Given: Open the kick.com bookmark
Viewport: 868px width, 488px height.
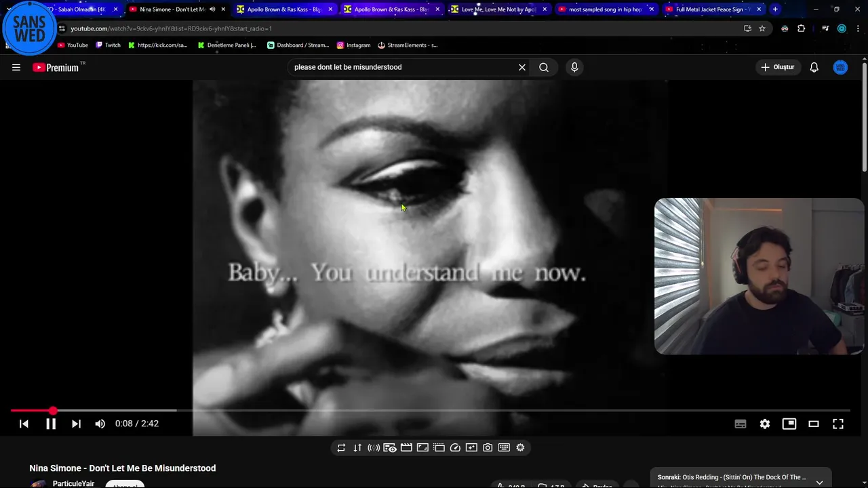Looking at the screenshot, I should coord(157,45).
